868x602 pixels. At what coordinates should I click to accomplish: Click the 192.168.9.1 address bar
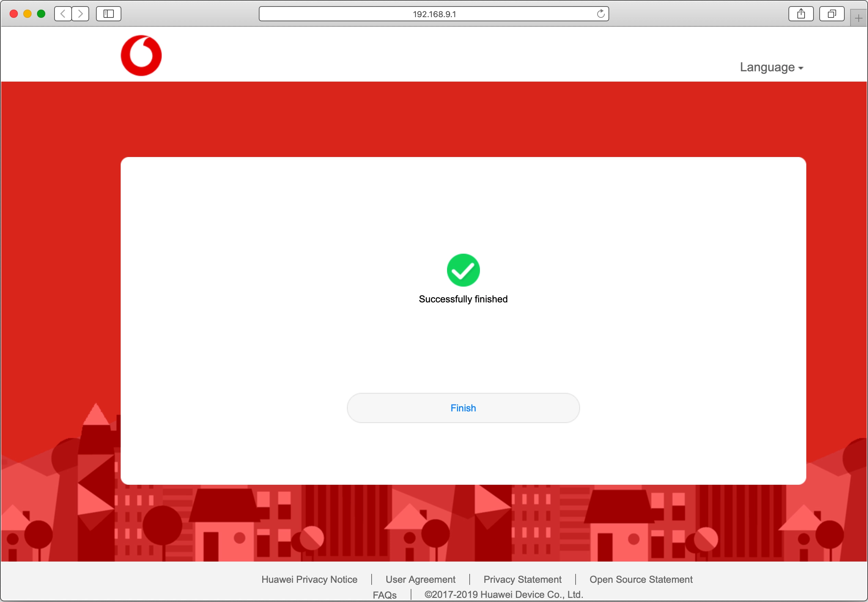click(434, 14)
